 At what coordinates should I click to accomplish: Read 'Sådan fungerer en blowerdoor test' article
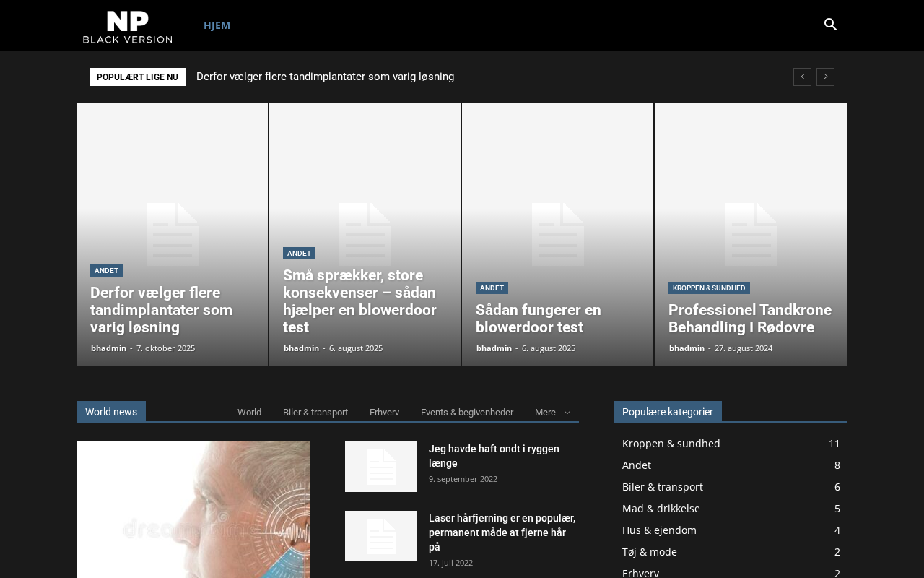[x=538, y=319]
